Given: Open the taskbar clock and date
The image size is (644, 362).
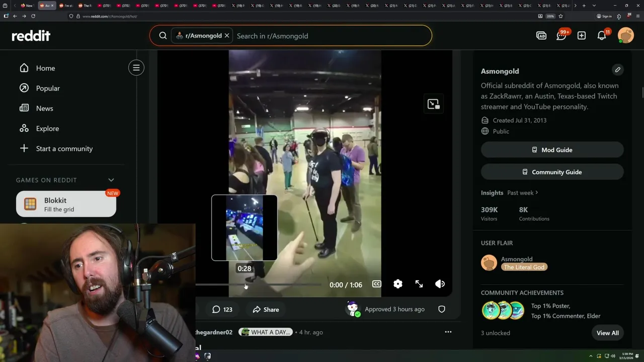Looking at the screenshot, I should (627, 356).
